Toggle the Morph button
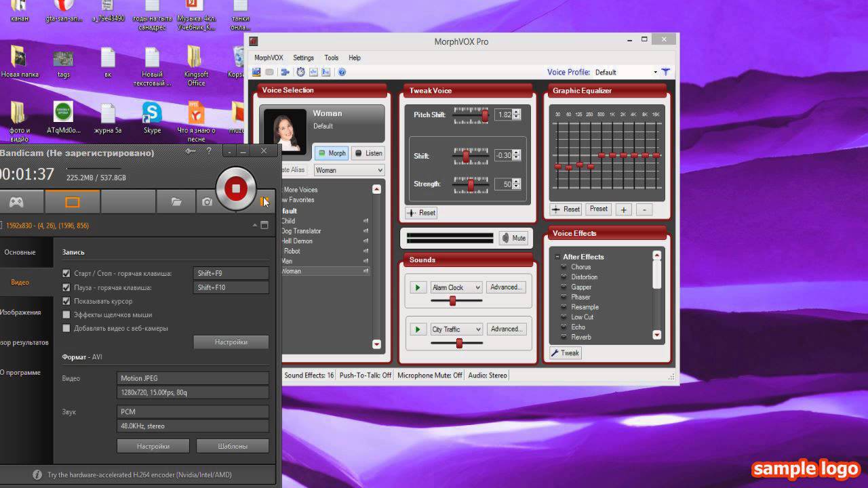 331,153
